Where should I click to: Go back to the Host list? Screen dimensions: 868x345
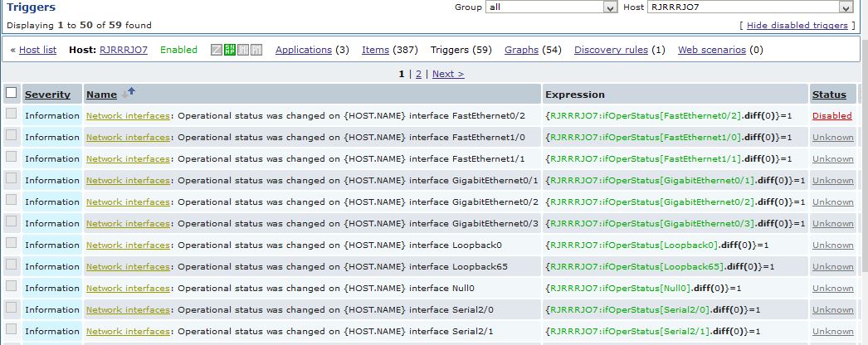(37, 50)
